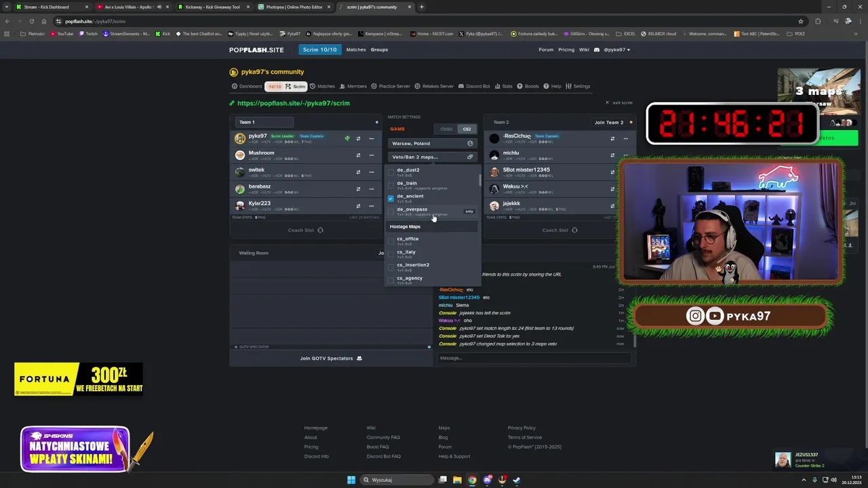The image size is (868, 488).
Task: Open a new browser tab
Action: pyautogui.click(x=422, y=7)
